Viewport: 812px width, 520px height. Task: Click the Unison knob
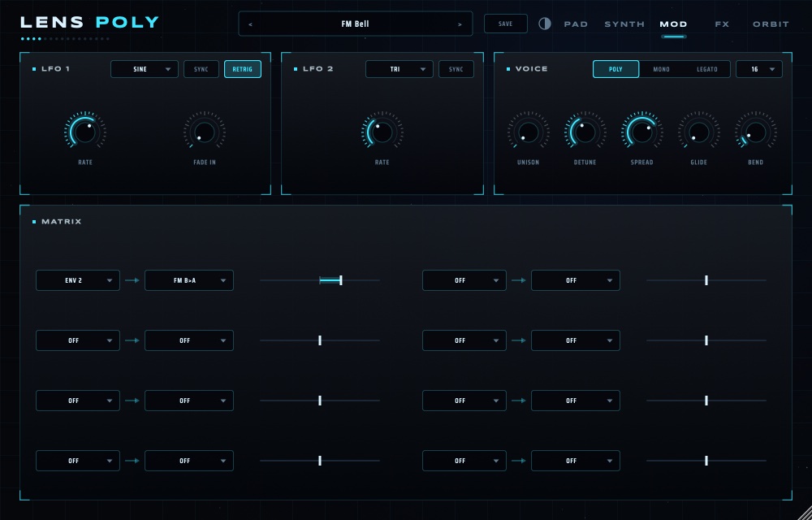[529, 132]
